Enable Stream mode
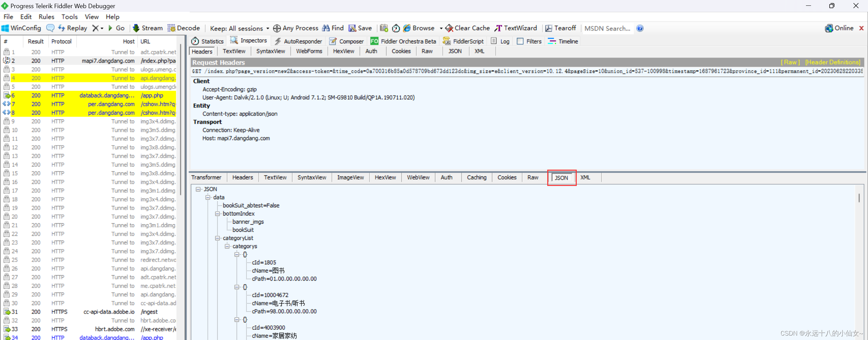Screen dimensions: 868x340 pyautogui.click(x=148, y=28)
